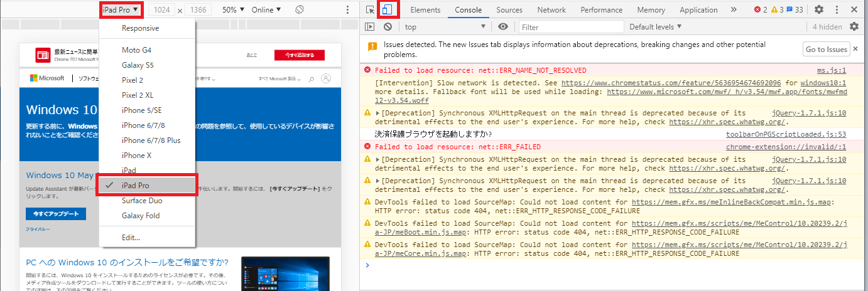Select iPhone 5/SE from the device list
This screenshot has width=868, height=291.
coord(148,110)
